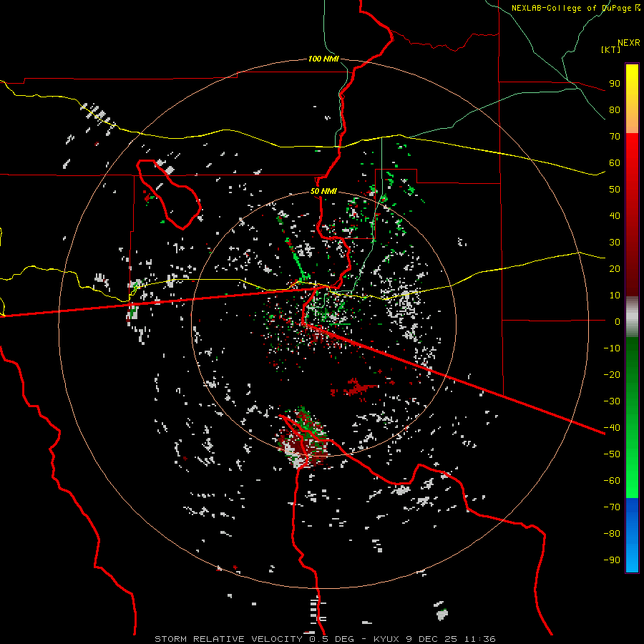The image size is (644, 644).
Task: Click the -40 value on velocity scale
Action: pyautogui.click(x=612, y=428)
